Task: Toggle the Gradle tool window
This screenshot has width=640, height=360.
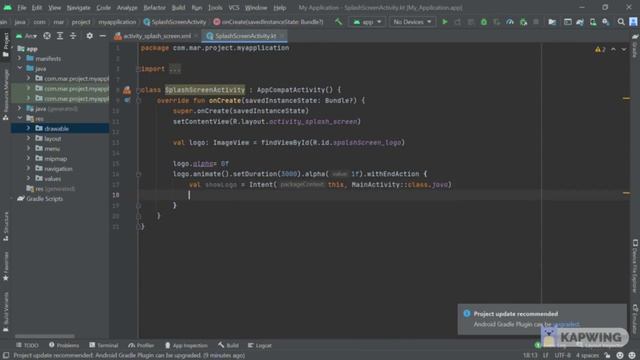Action: [x=635, y=46]
